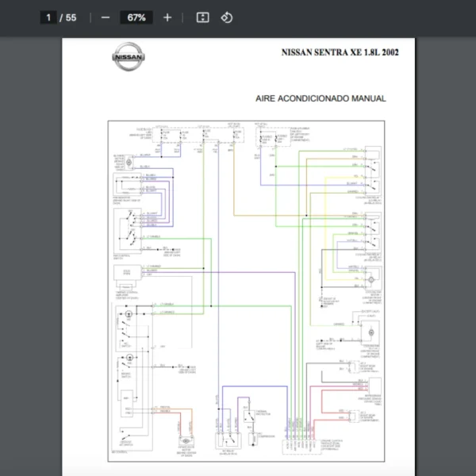Click the zoom out minus button

pos(106,17)
